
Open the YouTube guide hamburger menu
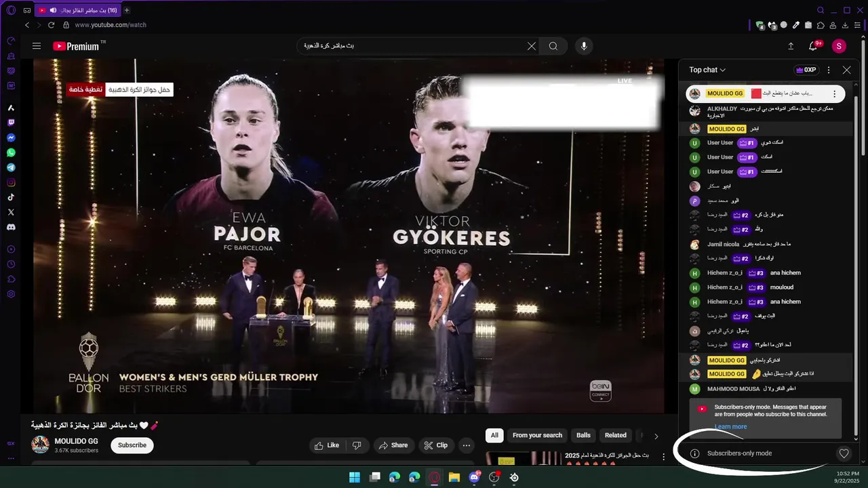[x=37, y=46]
